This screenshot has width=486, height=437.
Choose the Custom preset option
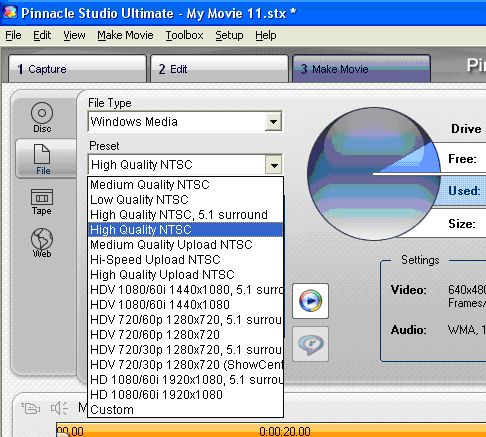[x=185, y=410]
